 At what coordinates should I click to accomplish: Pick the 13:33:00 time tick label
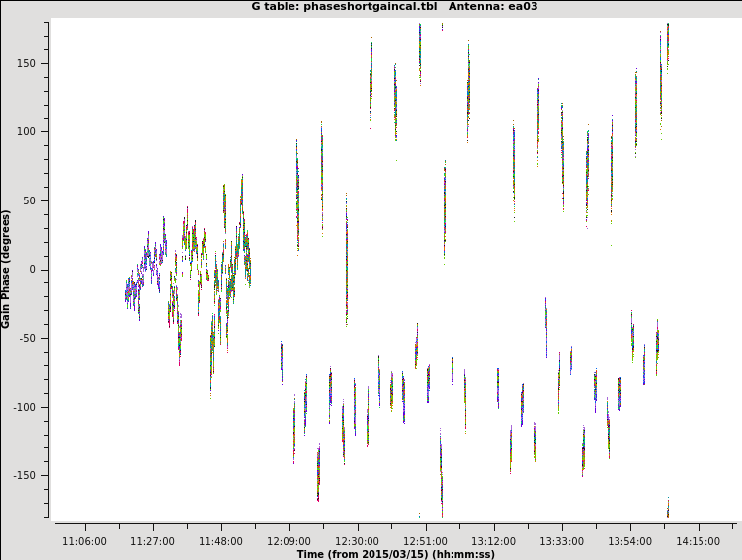[x=562, y=541]
